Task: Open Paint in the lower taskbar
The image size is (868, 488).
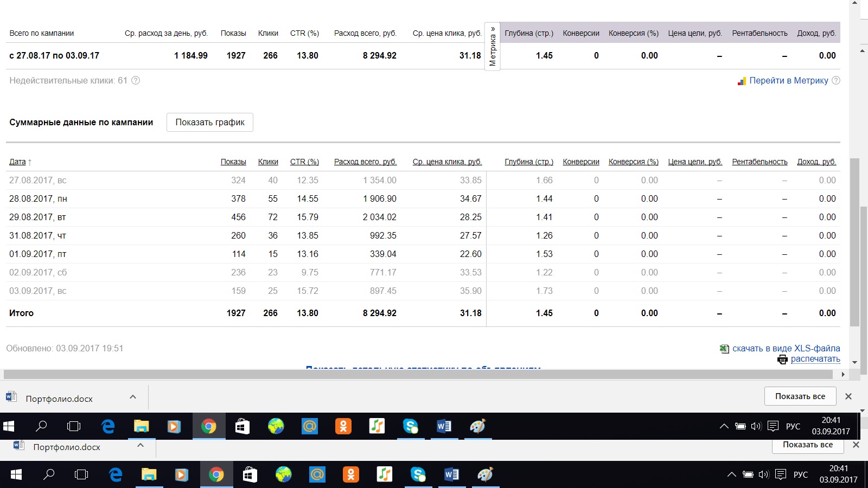Action: pyautogui.click(x=486, y=474)
